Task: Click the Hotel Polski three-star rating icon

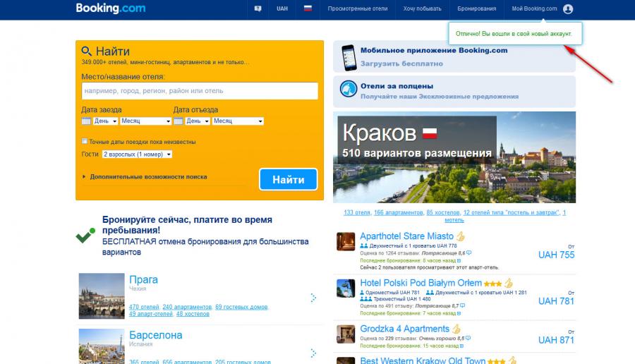Action: 492,284
